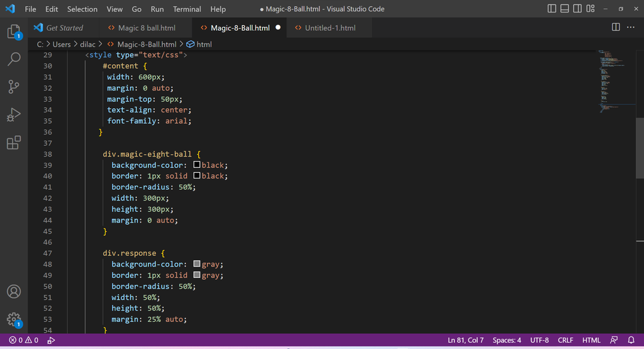Image resolution: width=644 pixels, height=349 pixels.
Task: Open the dilac breadcrumb segment
Action: [x=87, y=45]
